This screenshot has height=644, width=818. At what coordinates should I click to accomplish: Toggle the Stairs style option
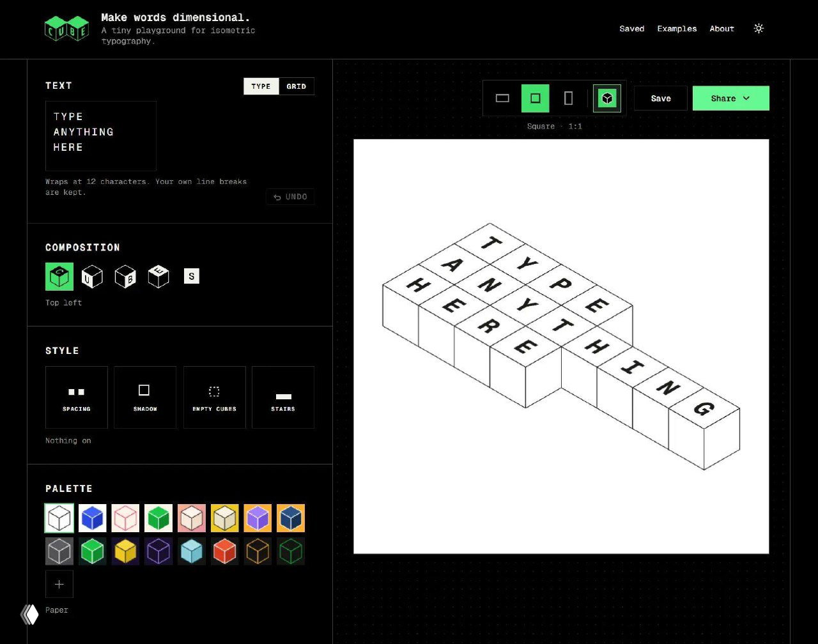click(283, 397)
